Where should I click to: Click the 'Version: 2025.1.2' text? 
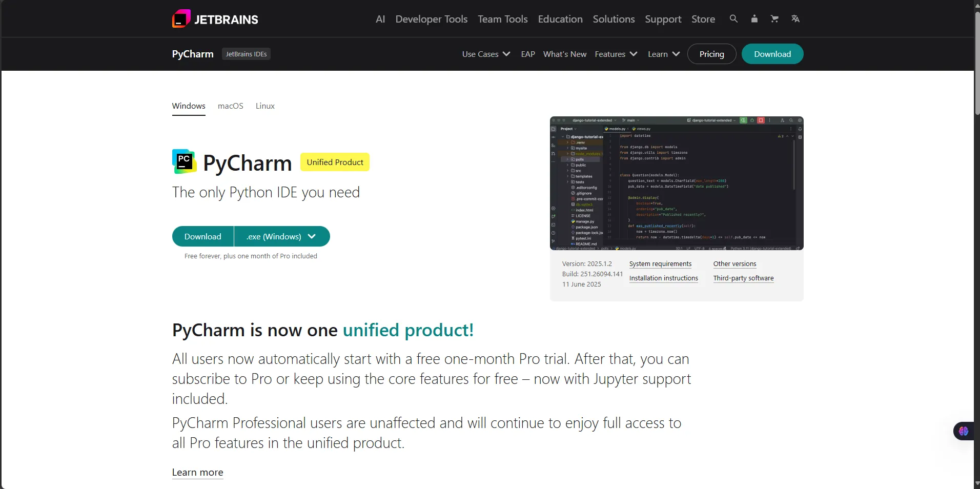click(587, 264)
